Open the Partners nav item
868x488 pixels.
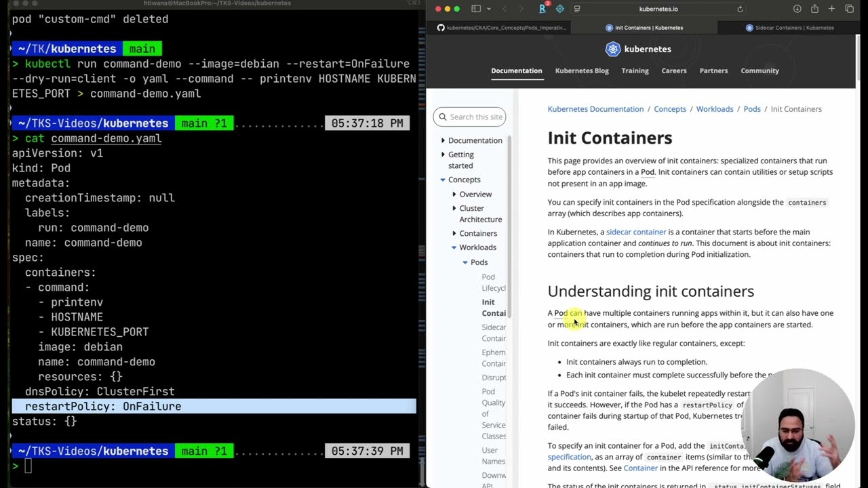pos(713,70)
